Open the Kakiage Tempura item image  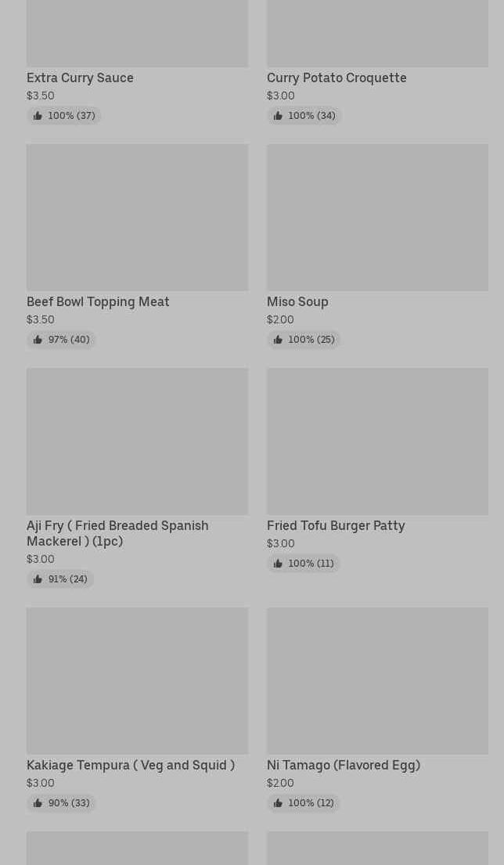click(x=137, y=681)
